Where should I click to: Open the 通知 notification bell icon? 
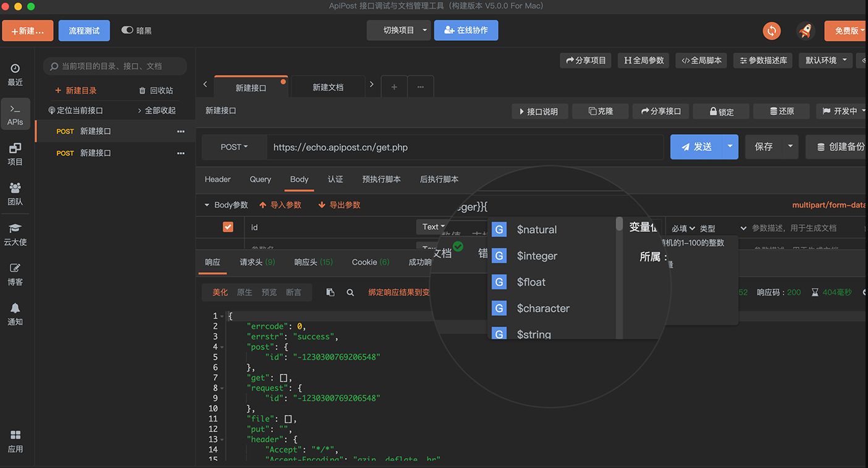tap(15, 313)
